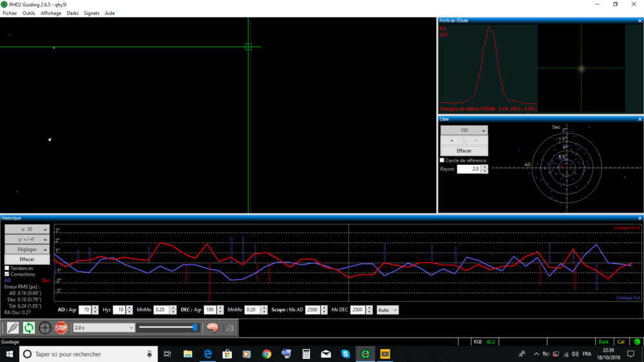This screenshot has width=644, height=362.
Task: Click the AD MnMo spinner arrows
Action: coord(173,310)
